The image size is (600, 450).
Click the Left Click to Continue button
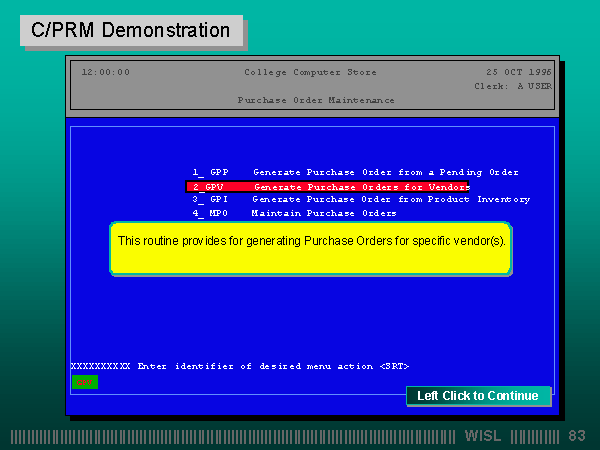(x=477, y=396)
